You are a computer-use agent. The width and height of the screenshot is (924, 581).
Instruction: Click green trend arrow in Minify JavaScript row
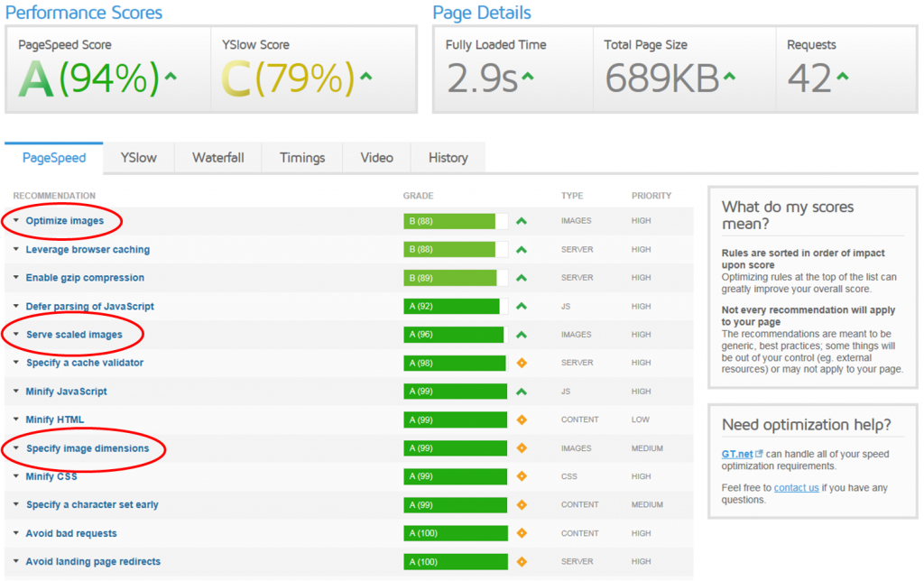521,392
